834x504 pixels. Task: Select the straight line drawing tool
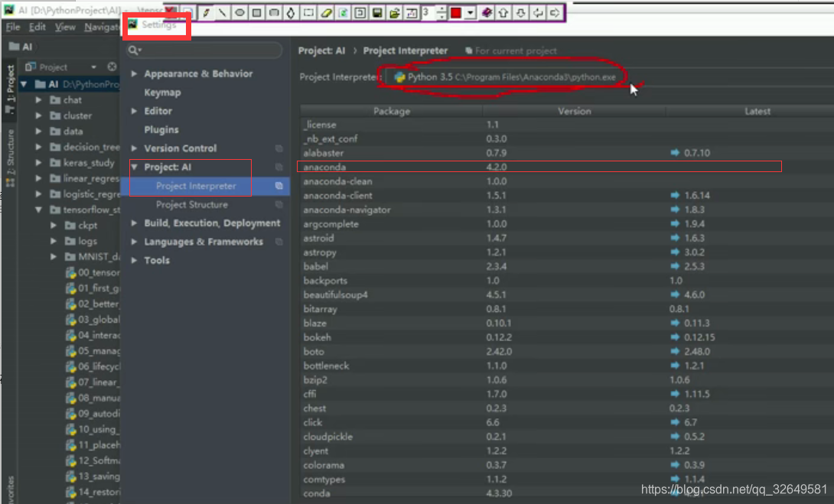tap(223, 12)
